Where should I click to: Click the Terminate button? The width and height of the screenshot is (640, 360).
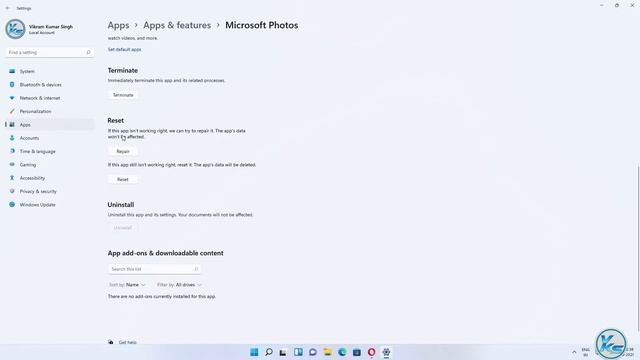123,95
